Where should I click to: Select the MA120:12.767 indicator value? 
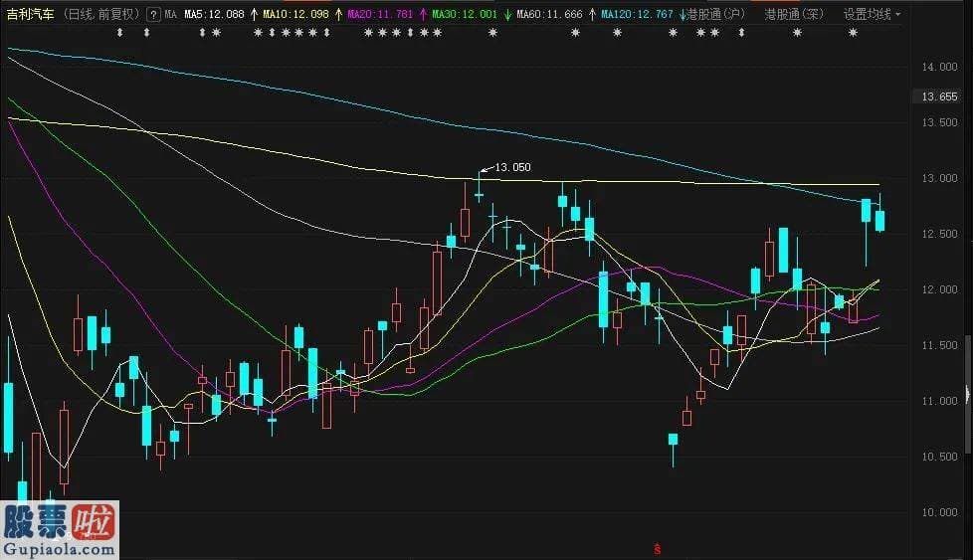pos(638,14)
